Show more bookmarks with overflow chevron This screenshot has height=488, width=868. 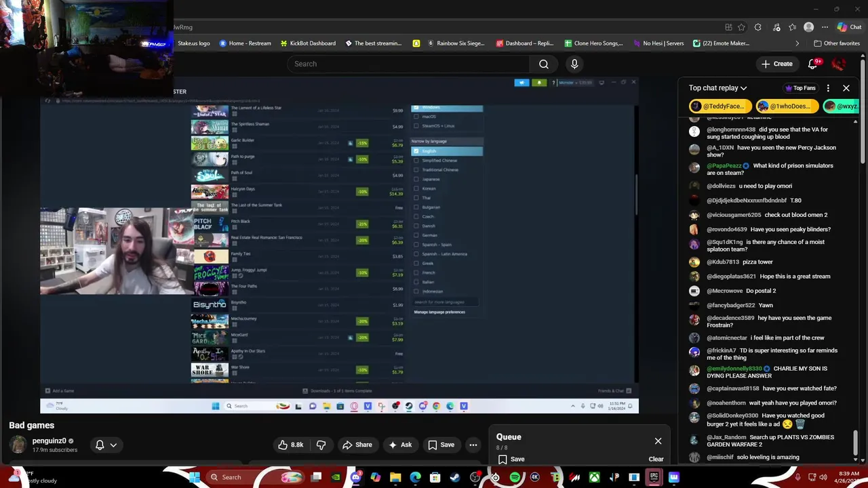click(x=797, y=43)
